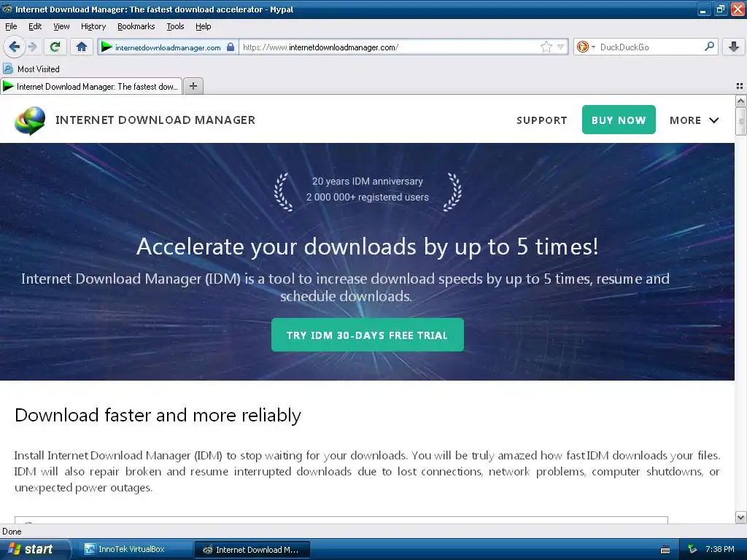Click Internet Download M... taskbar button
This screenshot has width=747, height=560.
(252, 550)
